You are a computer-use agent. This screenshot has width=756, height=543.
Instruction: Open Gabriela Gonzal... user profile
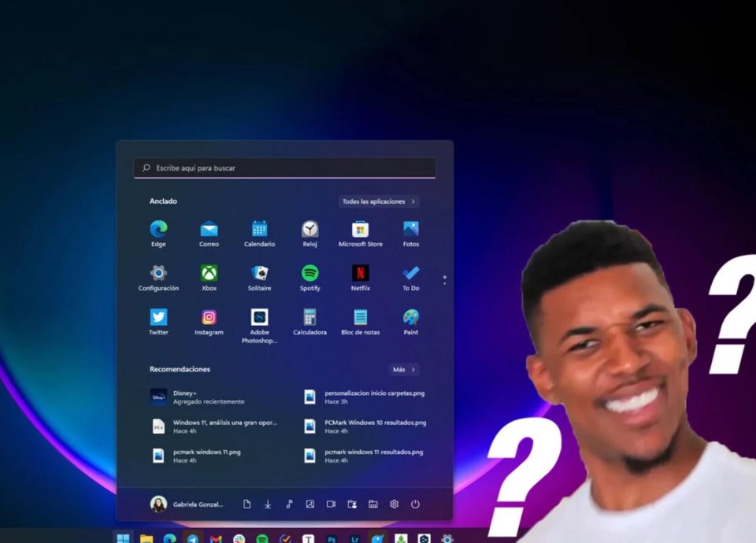[x=187, y=504]
